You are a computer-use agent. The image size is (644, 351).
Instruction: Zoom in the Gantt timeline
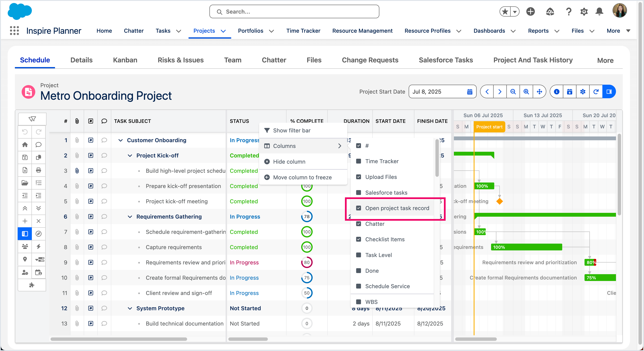(x=526, y=92)
